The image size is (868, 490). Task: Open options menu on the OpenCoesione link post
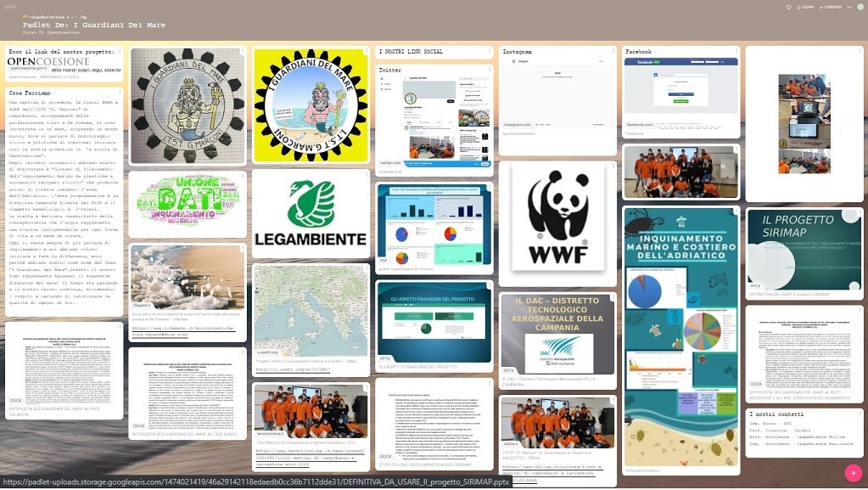pyautogui.click(x=120, y=51)
